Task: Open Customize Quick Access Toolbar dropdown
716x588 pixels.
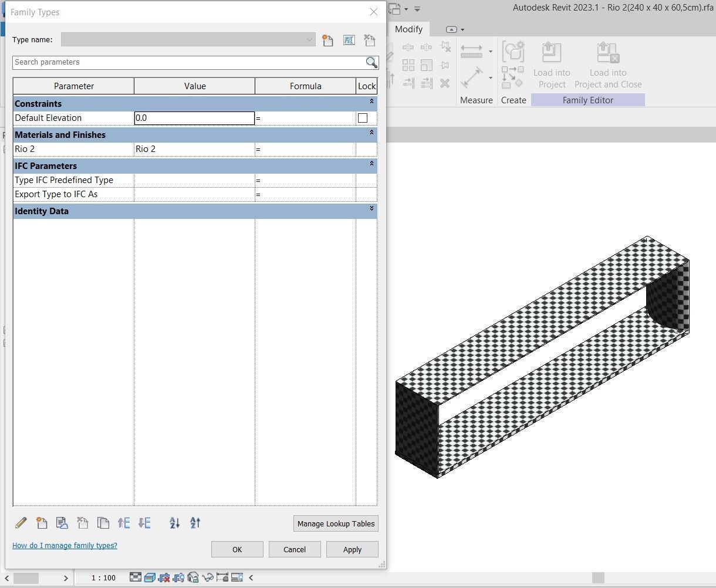Action: pyautogui.click(x=417, y=9)
